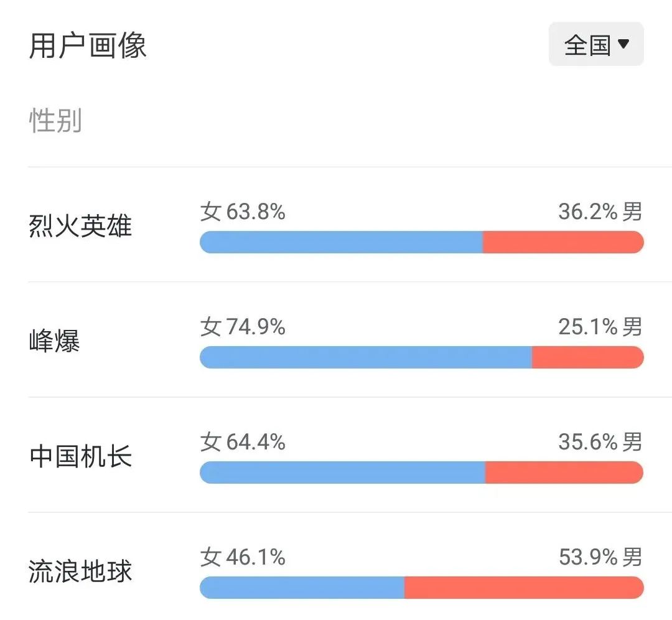Click the 女 74.9% label
This screenshot has height=620, width=672.
(243, 327)
